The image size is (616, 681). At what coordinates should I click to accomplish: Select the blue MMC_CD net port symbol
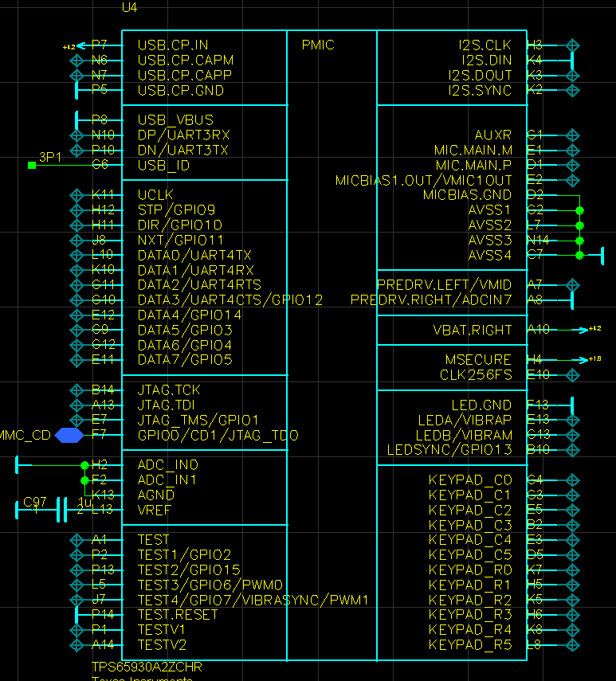tap(69, 435)
